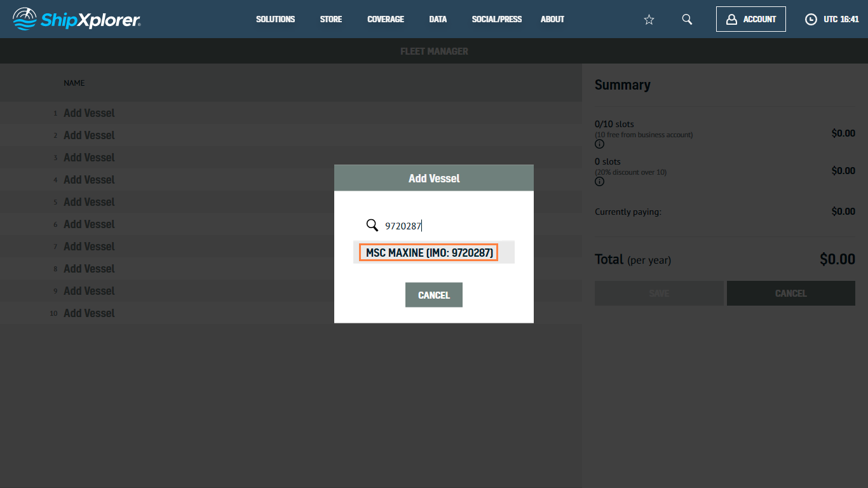868x488 pixels.
Task: Click the info icon under 20% discount
Action: [x=599, y=182]
